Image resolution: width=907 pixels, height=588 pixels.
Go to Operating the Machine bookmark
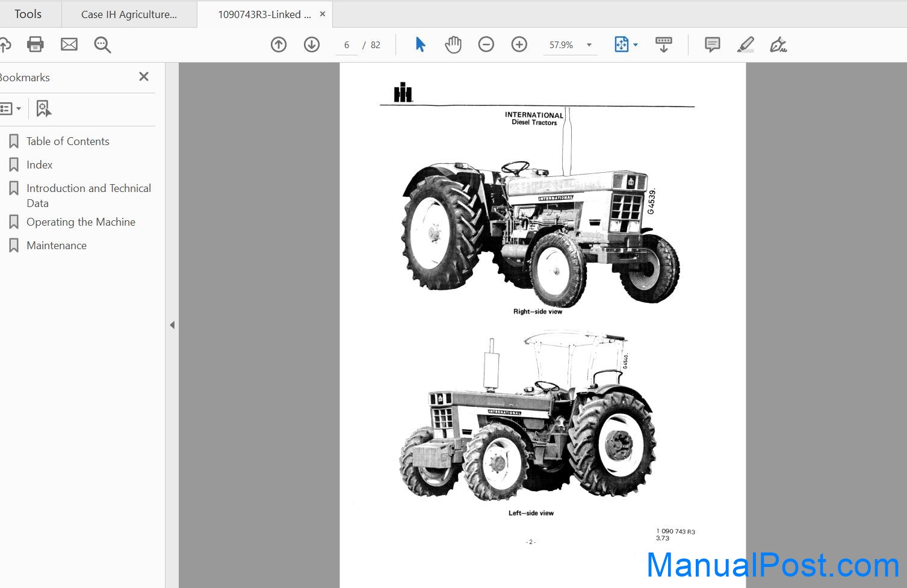click(81, 222)
